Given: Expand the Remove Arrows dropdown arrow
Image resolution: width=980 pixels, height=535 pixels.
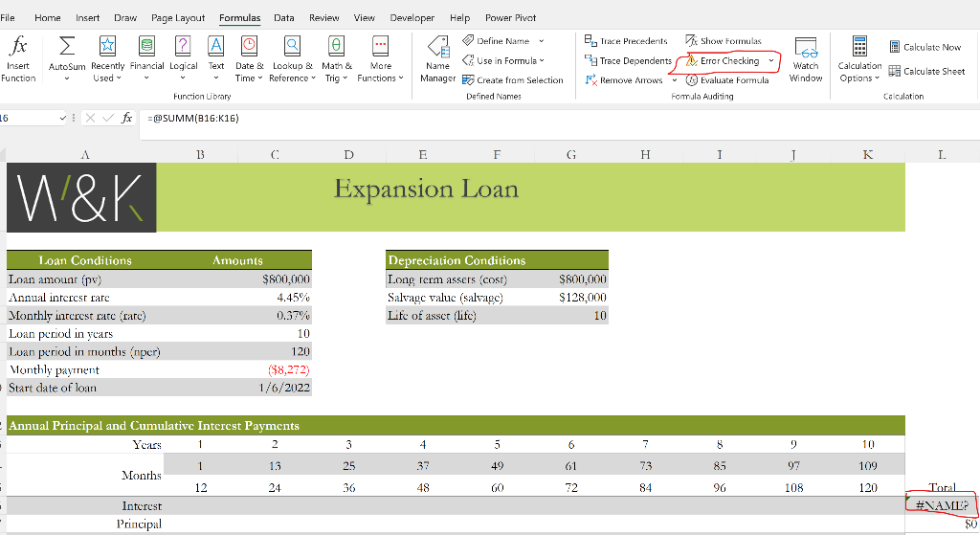Looking at the screenshot, I should (675, 80).
